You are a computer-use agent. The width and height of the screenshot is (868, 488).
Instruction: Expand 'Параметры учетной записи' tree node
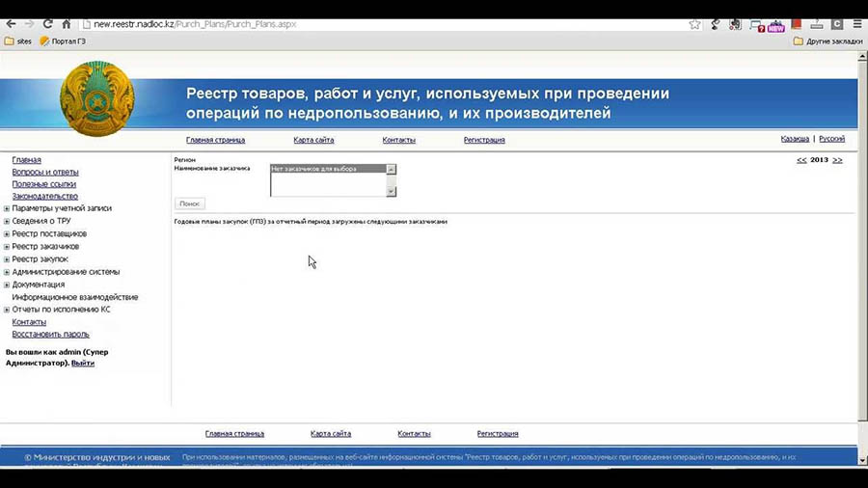coord(7,208)
